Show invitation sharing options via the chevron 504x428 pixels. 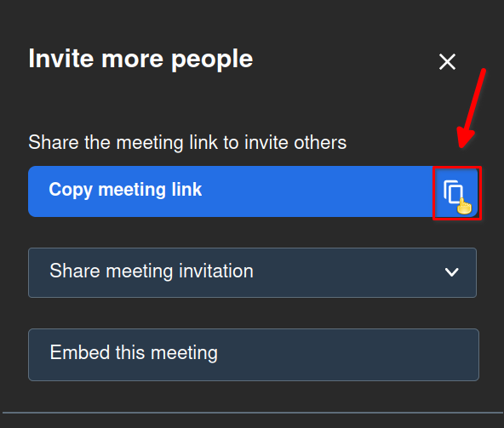coord(451,272)
